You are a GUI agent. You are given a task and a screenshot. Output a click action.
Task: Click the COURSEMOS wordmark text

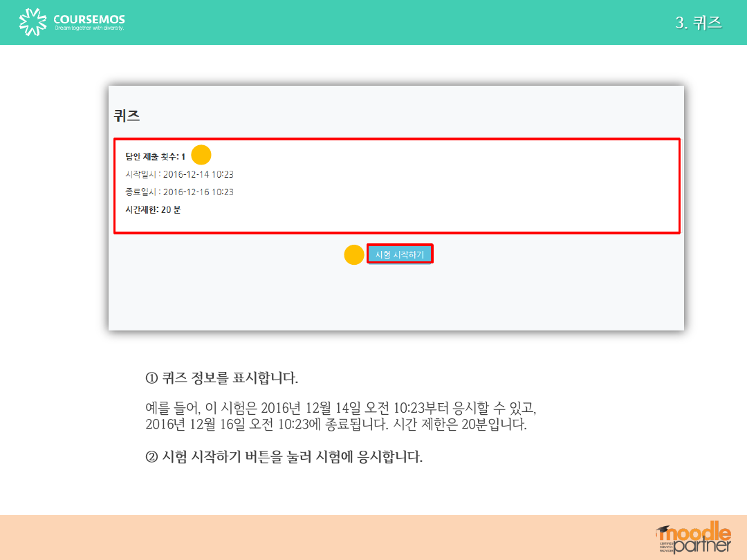point(89,19)
